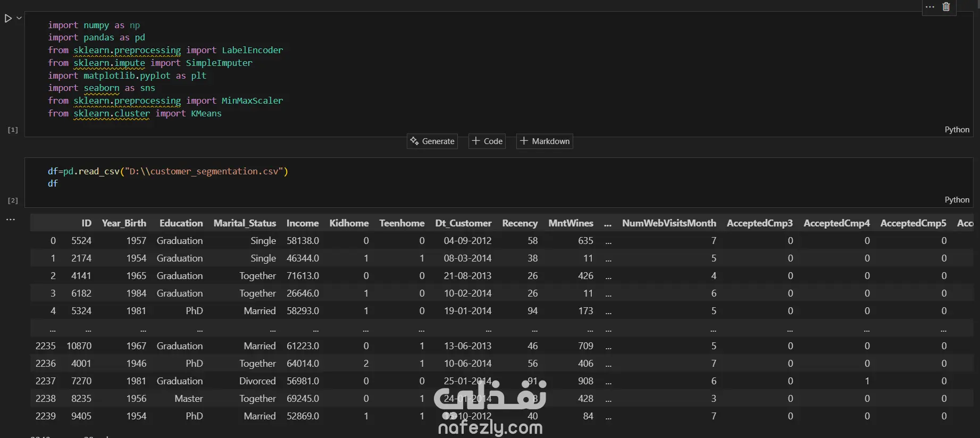Screen dimensions: 980x438
Task: Select the Recency column header
Action: tap(520, 223)
